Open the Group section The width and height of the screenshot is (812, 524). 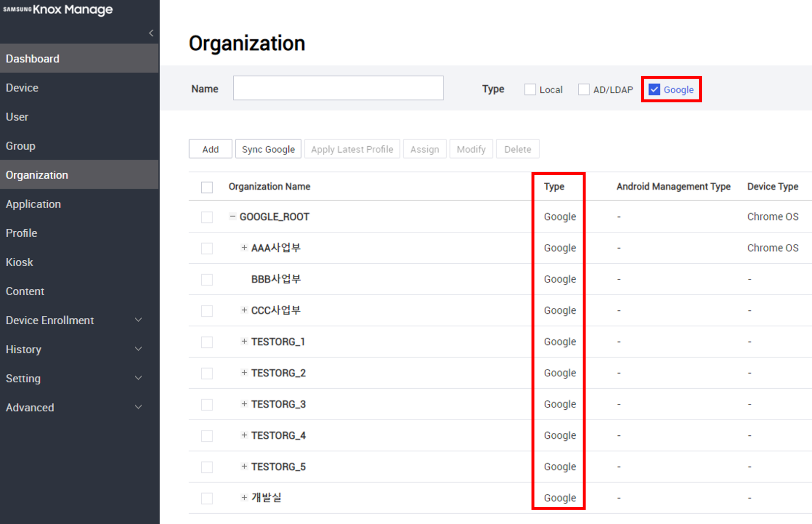(x=21, y=146)
